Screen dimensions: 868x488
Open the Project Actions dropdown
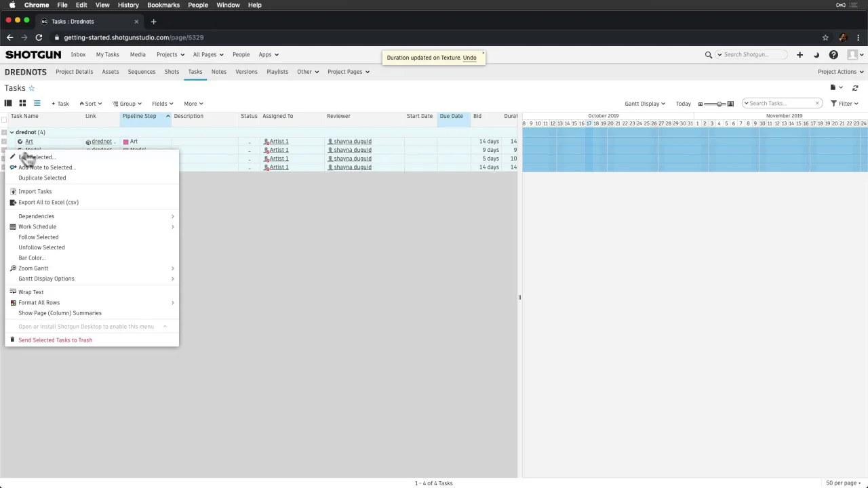(841, 72)
